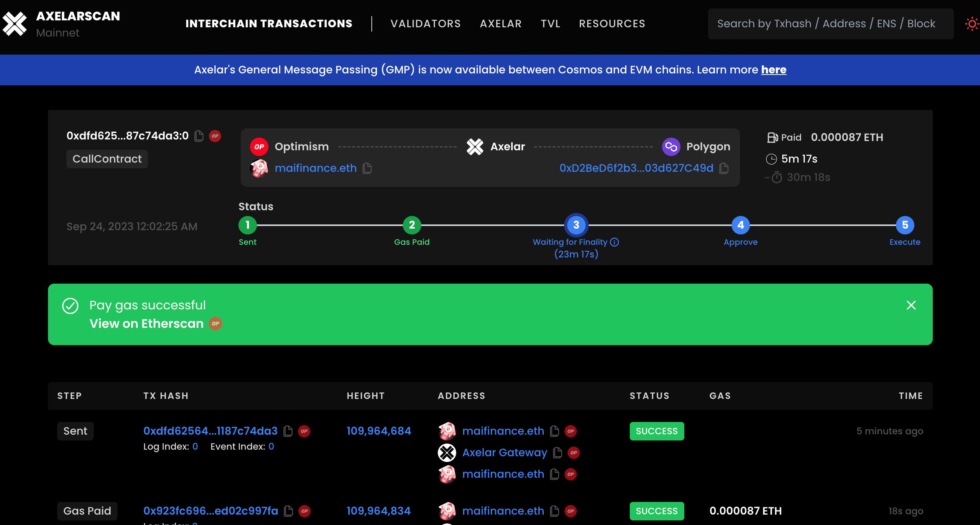The width and height of the screenshot is (980, 525).
Task: Open maifinance.eth sender link in route panel
Action: click(316, 168)
